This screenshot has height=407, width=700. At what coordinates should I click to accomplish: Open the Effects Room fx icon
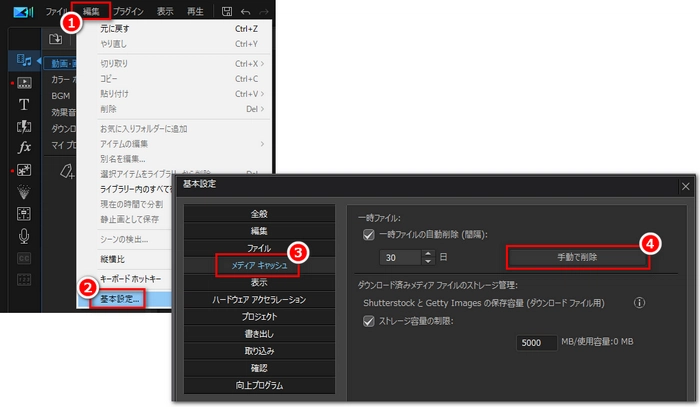tap(24, 148)
